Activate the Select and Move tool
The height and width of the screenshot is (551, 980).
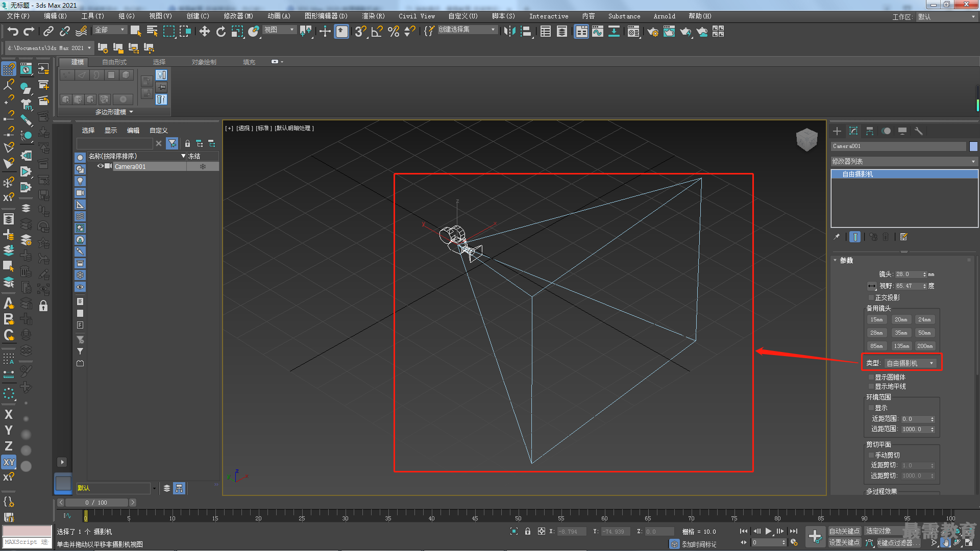tap(204, 32)
